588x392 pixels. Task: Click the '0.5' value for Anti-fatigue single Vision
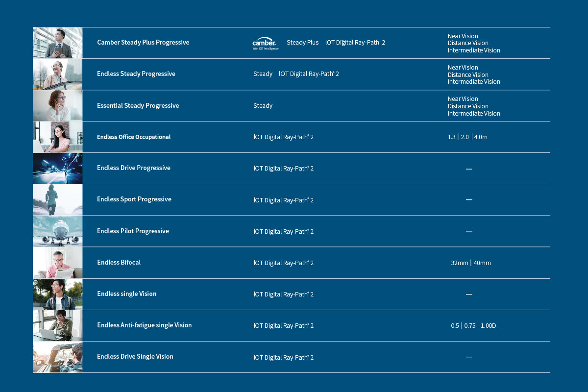[455, 326]
